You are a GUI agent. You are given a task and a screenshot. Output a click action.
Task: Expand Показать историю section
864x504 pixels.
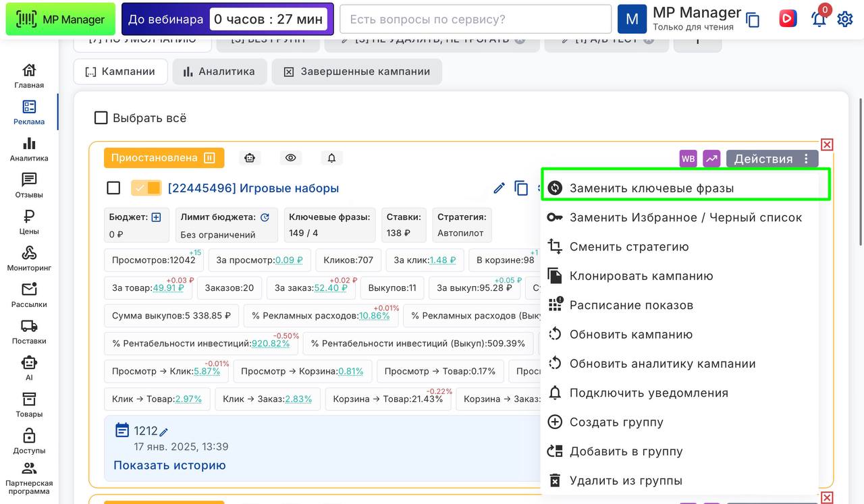point(169,465)
